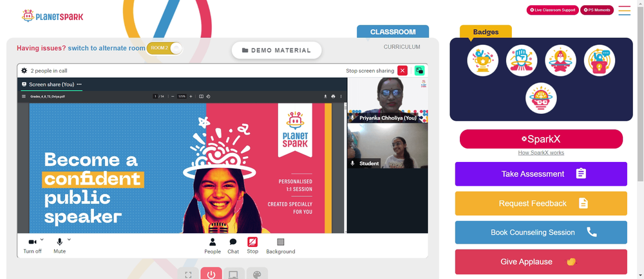Open the color palette button
This screenshot has height=279, width=644.
click(x=257, y=274)
